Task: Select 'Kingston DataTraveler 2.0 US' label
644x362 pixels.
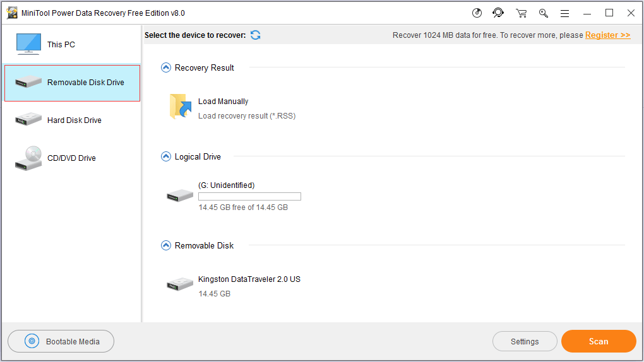Action: [x=249, y=279]
